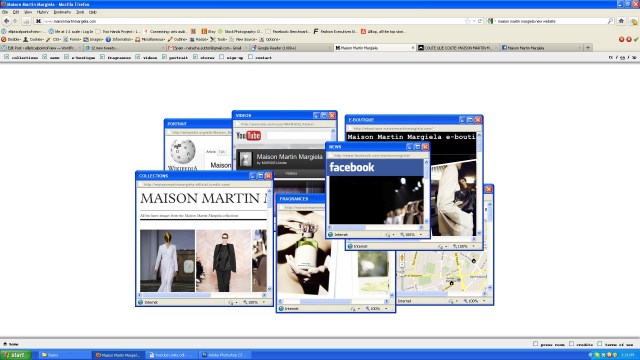Reload the page with refresh icon
Screen dimensions: 640x360
point(480,21)
